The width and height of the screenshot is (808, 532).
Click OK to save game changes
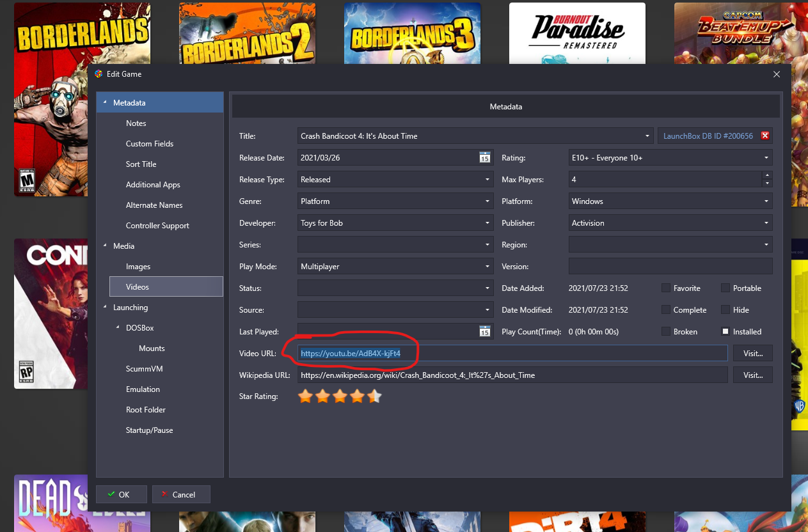point(122,494)
